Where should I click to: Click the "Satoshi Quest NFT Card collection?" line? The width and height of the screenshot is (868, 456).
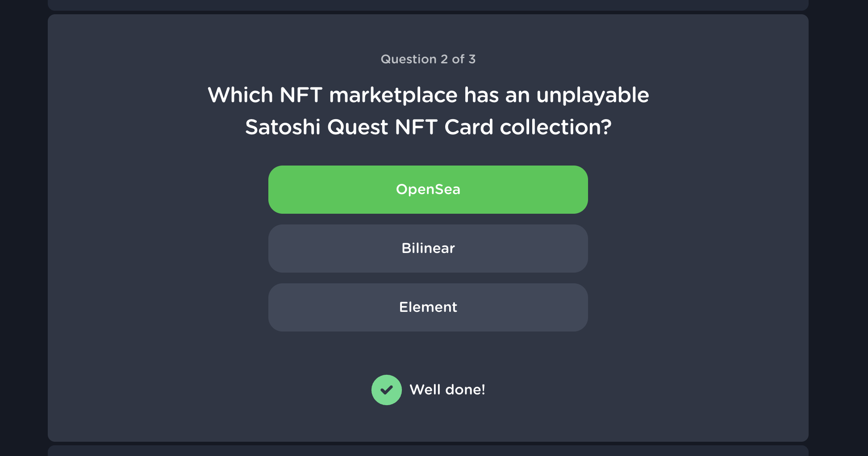click(428, 127)
